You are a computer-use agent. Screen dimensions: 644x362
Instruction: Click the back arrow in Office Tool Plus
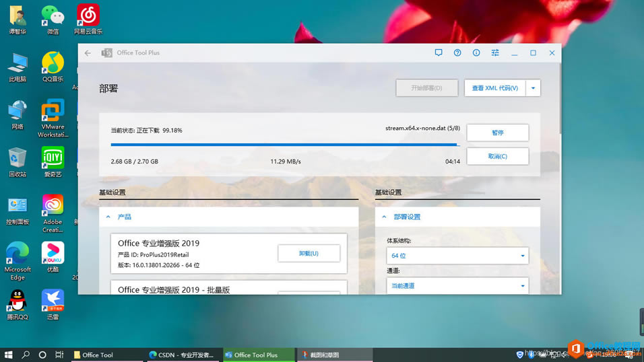click(x=88, y=53)
